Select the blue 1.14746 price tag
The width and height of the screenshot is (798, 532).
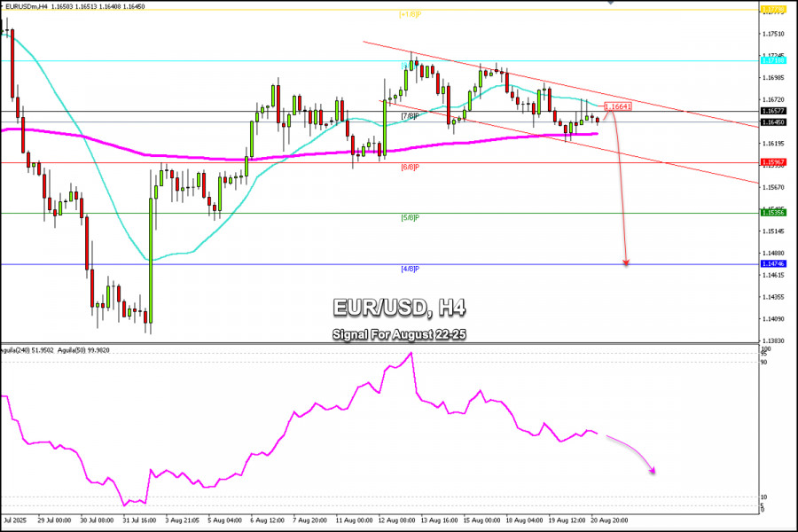point(773,263)
